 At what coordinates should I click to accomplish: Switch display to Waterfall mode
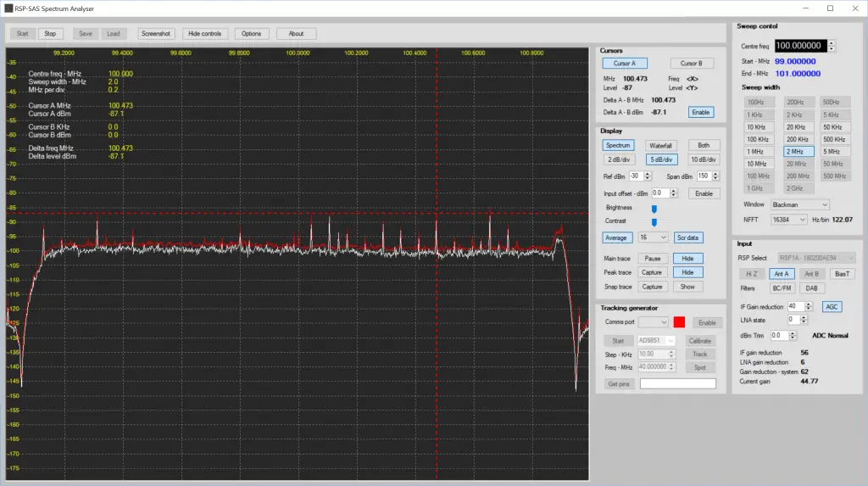point(660,146)
